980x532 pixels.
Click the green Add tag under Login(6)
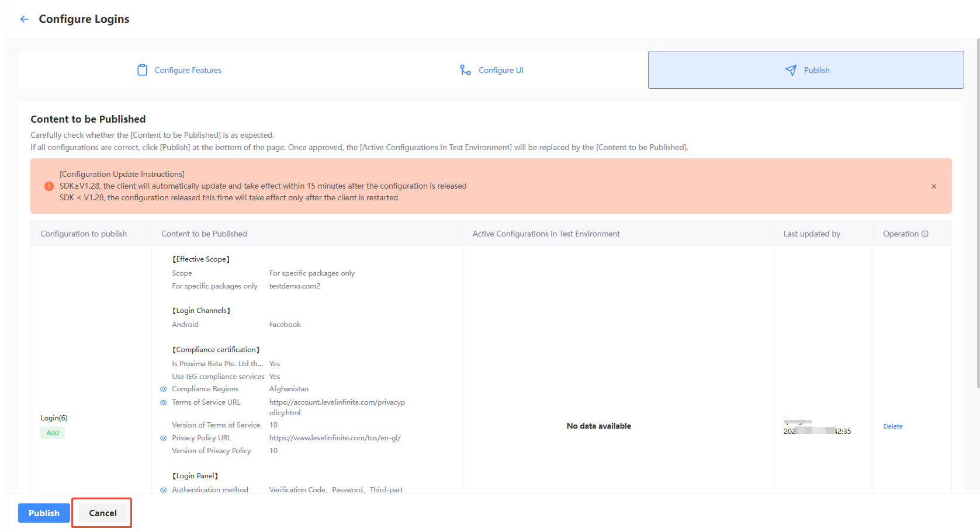(x=53, y=433)
